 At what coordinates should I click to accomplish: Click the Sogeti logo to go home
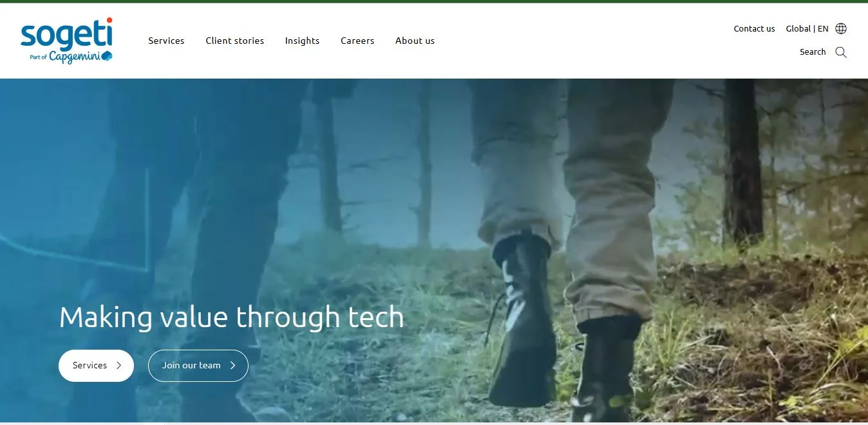click(66, 35)
